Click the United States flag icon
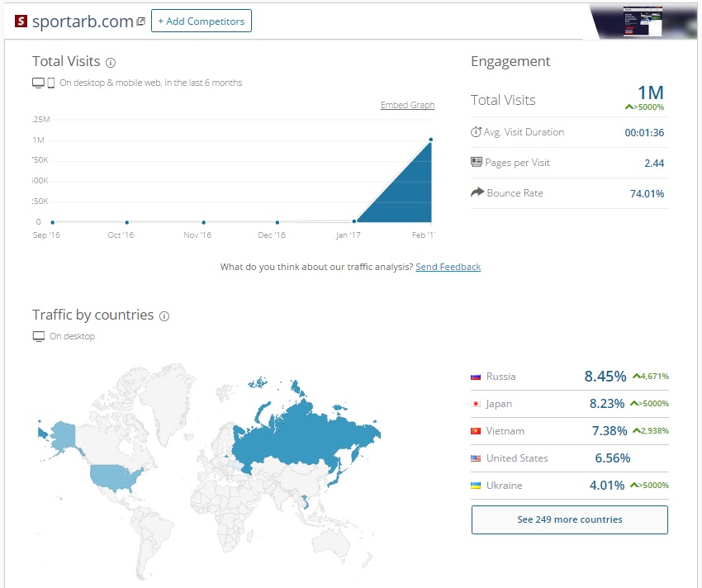This screenshot has height=588, width=702. (x=476, y=458)
